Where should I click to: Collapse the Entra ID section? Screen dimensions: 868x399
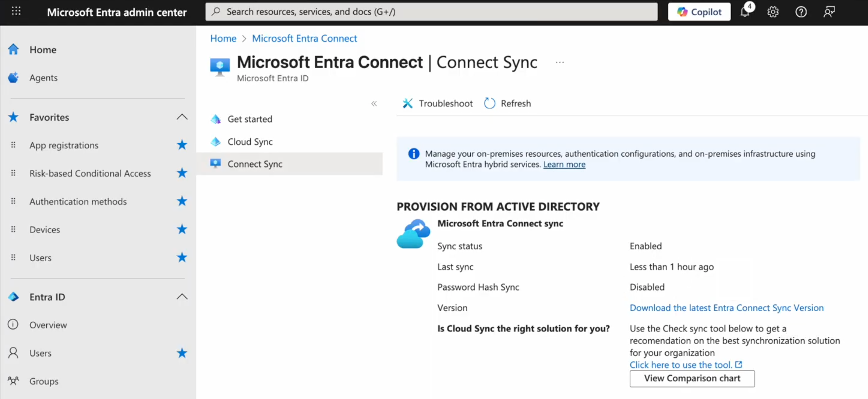(182, 296)
